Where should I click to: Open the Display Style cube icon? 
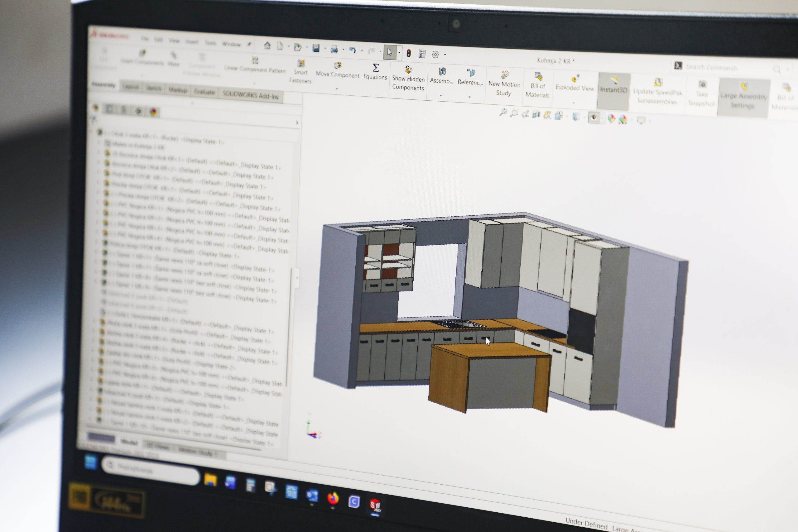click(x=576, y=117)
